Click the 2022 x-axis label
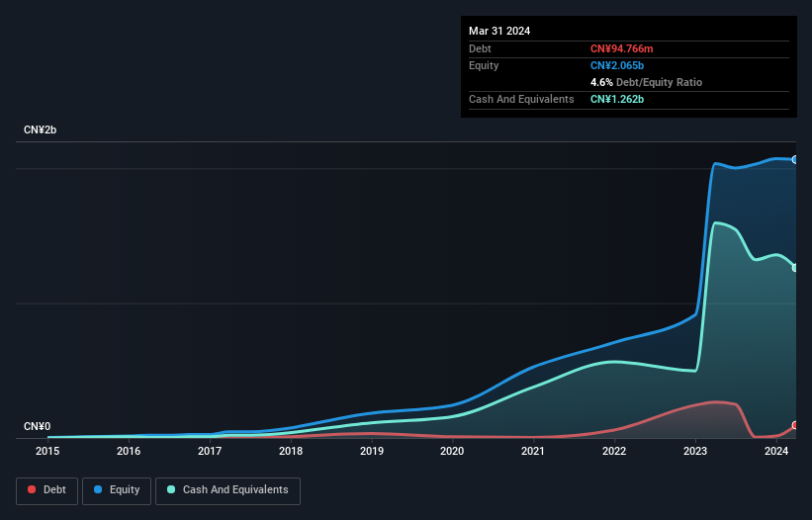The height and width of the screenshot is (520, 812). click(614, 451)
